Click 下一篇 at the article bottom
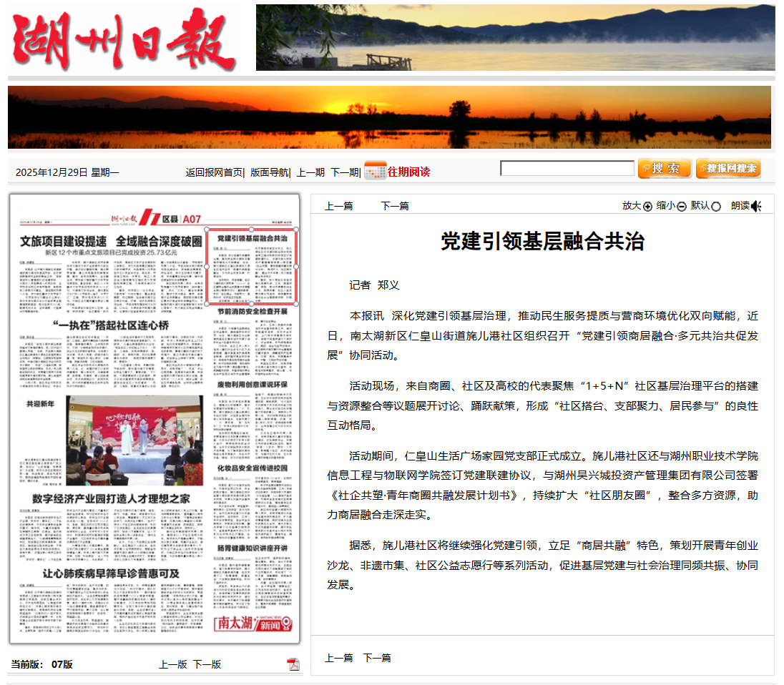The width and height of the screenshot is (784, 685). [x=376, y=658]
